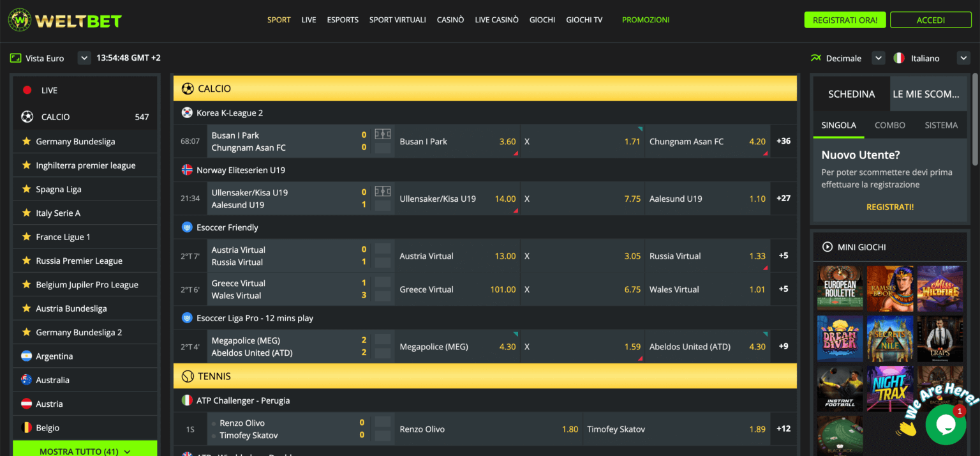
Task: Open Sport Virtuali menu item
Action: [397, 20]
